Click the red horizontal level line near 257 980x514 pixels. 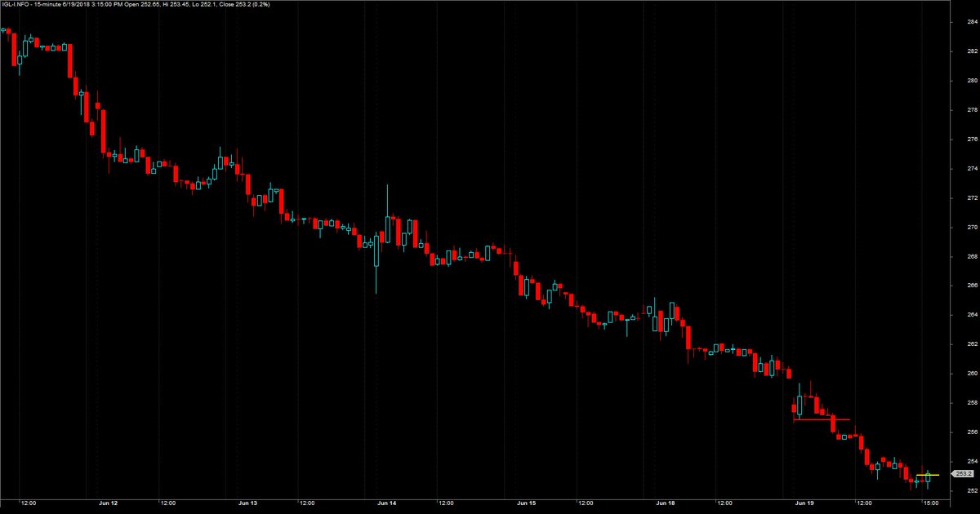pos(821,419)
